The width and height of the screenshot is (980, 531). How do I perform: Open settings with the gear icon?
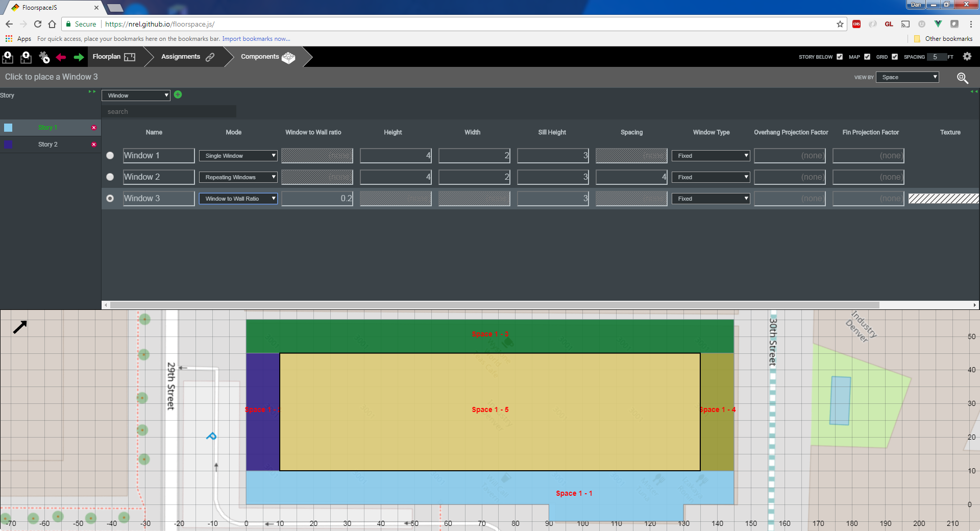click(x=967, y=57)
